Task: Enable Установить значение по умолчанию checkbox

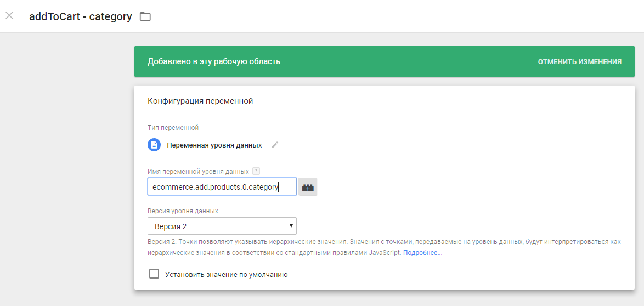Action: [154, 274]
